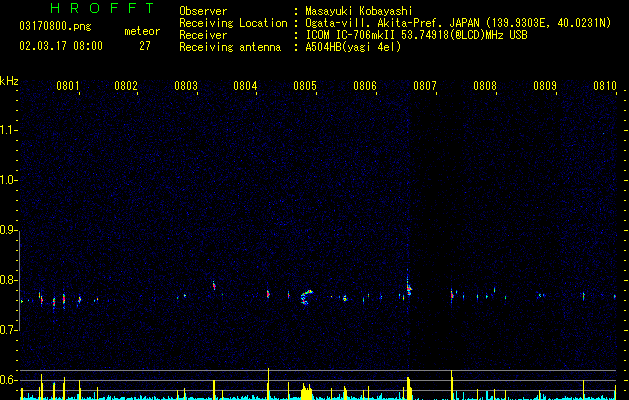Click the 0810 time marker

pyautogui.click(x=605, y=86)
